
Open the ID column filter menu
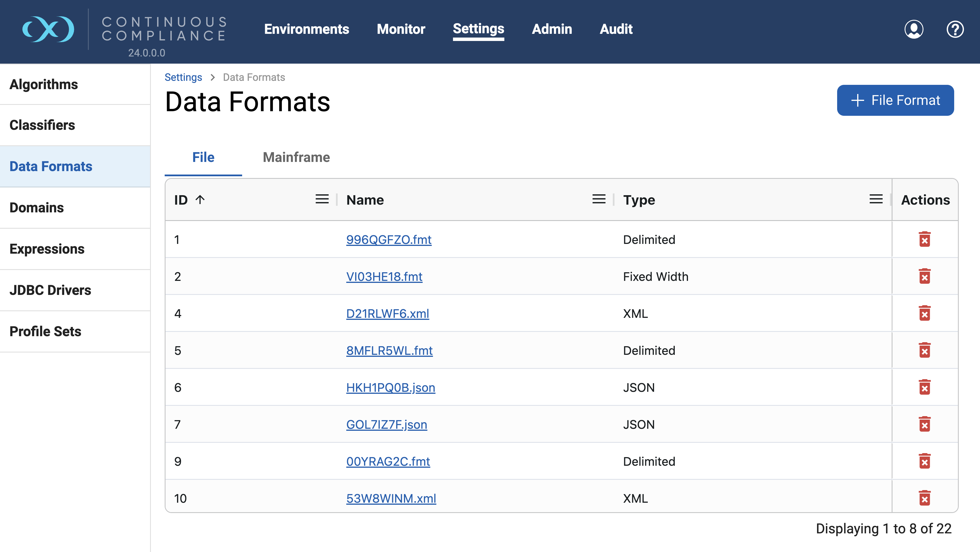[x=322, y=199]
